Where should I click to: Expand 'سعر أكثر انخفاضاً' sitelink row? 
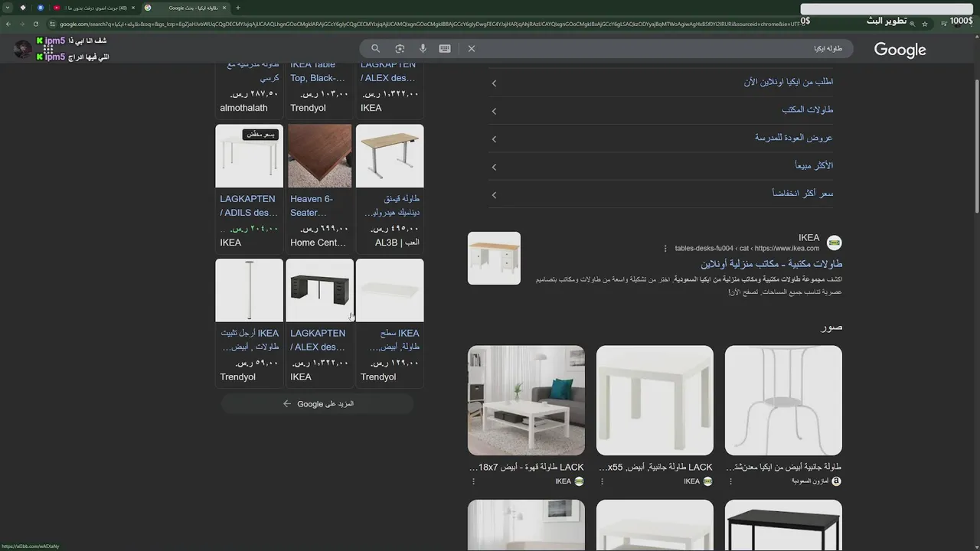pyautogui.click(x=661, y=194)
